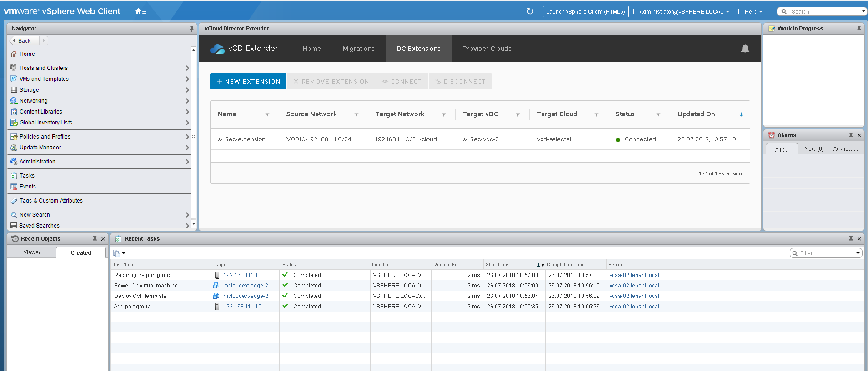Select the s-13ec-extension row
Viewport: 868px width, 371px height.
(x=480, y=139)
